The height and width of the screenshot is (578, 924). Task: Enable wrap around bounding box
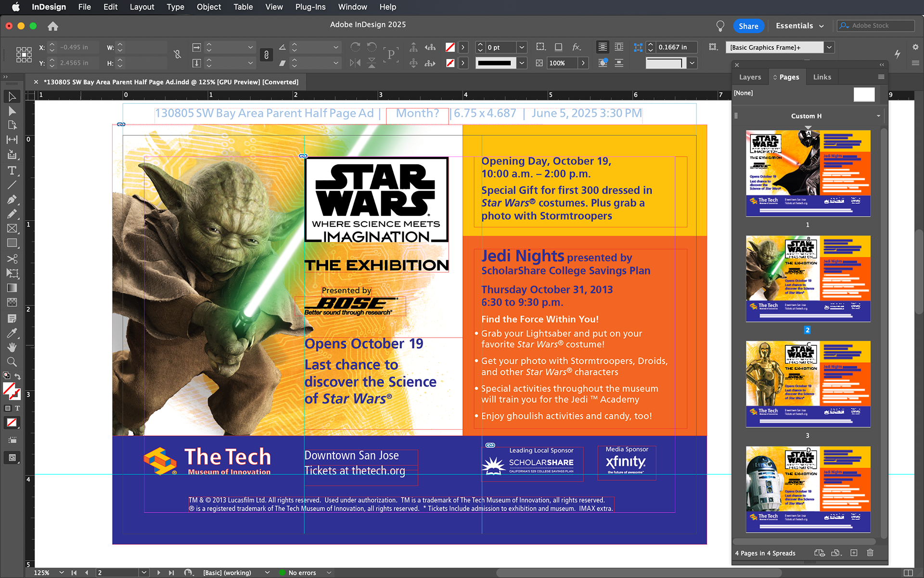point(619,47)
